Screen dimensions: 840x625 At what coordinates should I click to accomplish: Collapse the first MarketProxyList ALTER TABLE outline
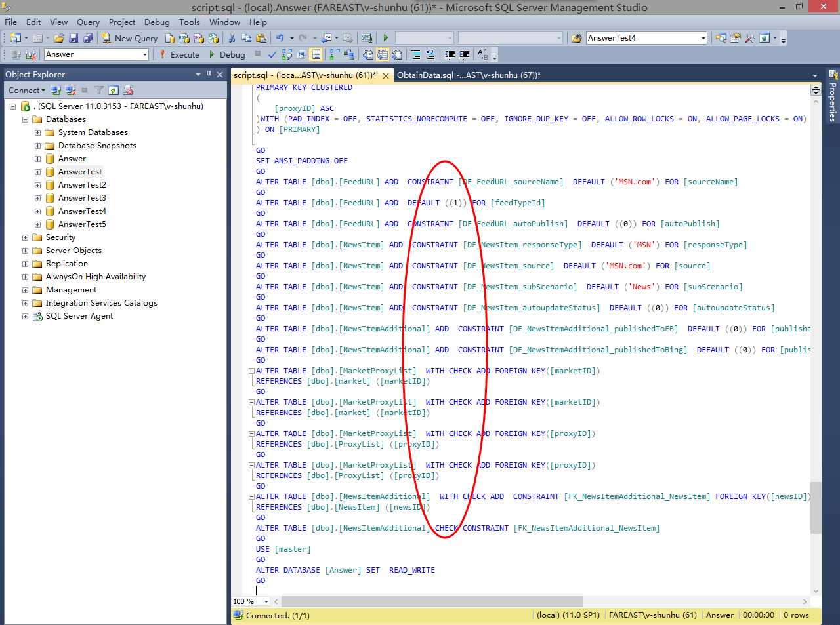click(x=251, y=371)
